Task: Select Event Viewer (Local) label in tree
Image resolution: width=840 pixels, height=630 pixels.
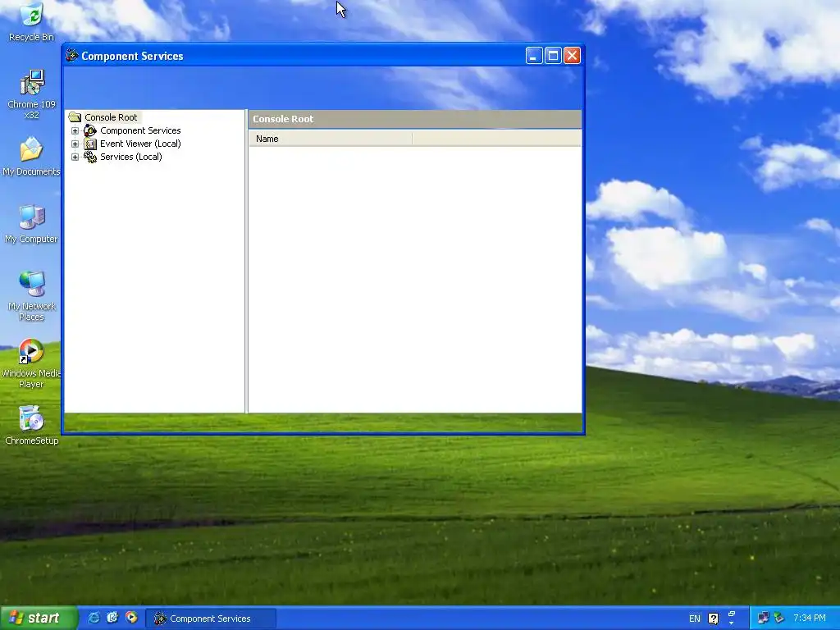Action: pyautogui.click(x=140, y=144)
